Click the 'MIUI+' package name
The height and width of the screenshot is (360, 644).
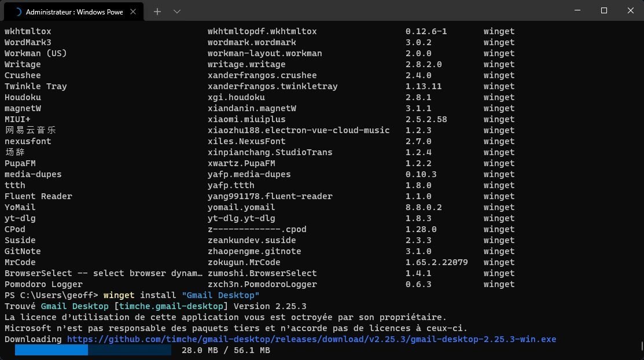click(x=17, y=119)
